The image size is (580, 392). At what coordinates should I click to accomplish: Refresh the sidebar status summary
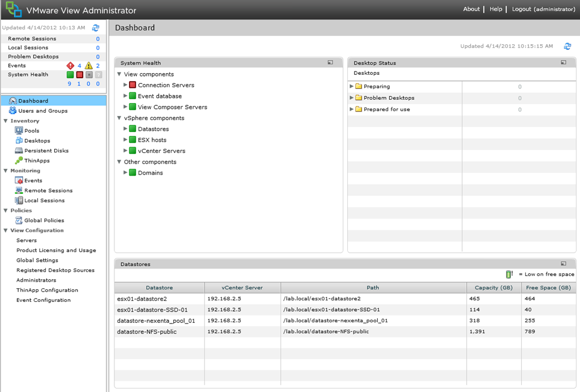[95, 28]
